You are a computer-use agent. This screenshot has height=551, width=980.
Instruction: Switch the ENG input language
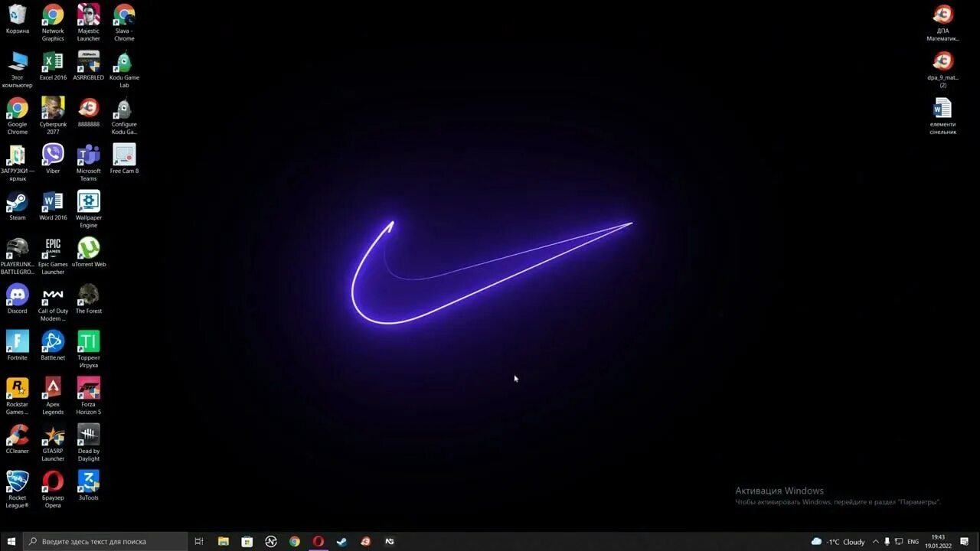[913, 541]
